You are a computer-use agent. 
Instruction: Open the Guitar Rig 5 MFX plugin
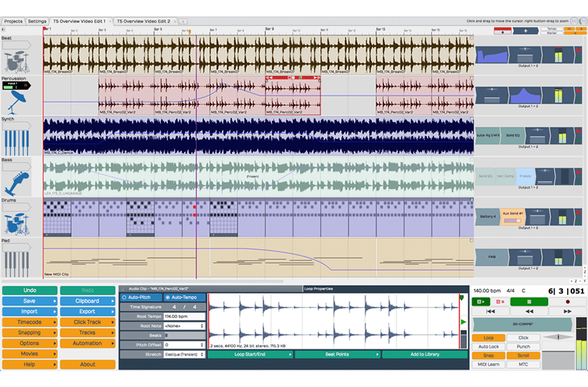click(488, 135)
